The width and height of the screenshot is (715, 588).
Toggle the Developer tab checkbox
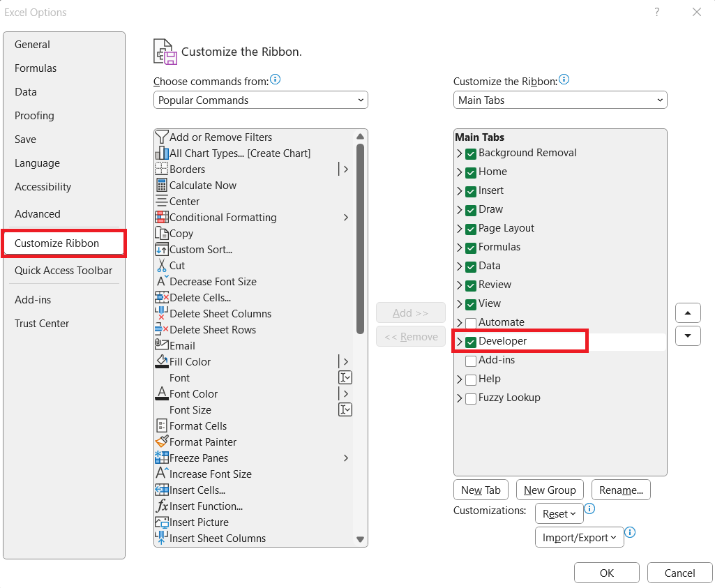471,342
